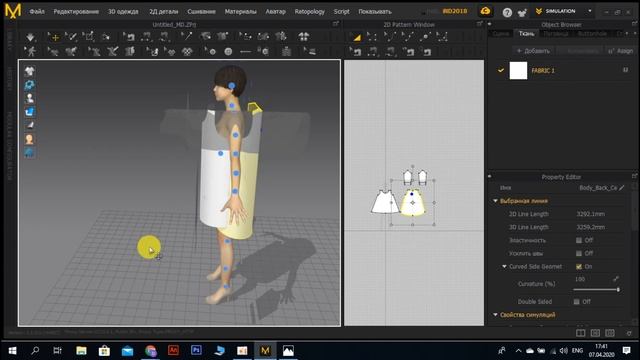Open the Retopology menu
The width and height of the screenshot is (640, 360).
(309, 11)
